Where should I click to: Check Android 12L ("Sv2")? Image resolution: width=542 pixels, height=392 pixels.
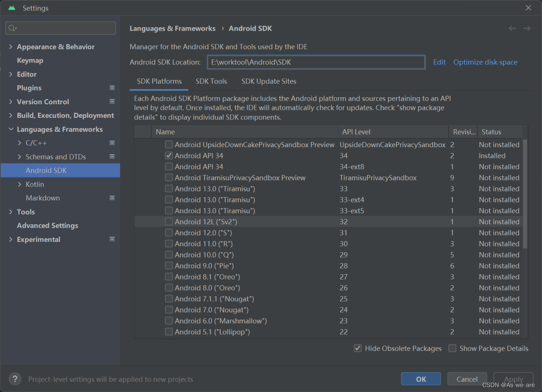169,222
